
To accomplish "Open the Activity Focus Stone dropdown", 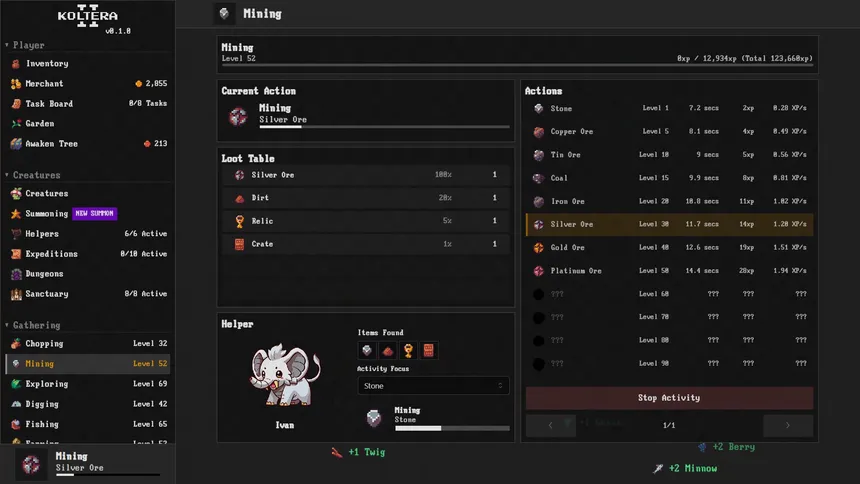I will [x=433, y=386].
